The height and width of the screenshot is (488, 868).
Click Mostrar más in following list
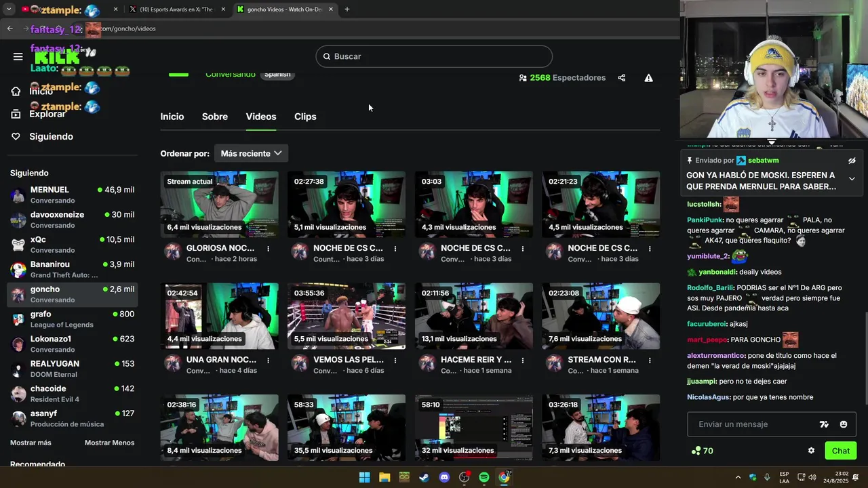pyautogui.click(x=31, y=443)
